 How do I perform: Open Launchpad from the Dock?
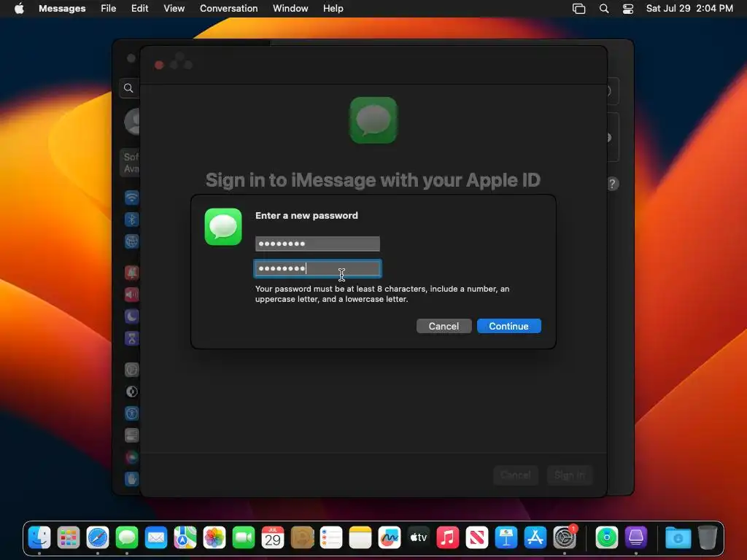(69, 537)
